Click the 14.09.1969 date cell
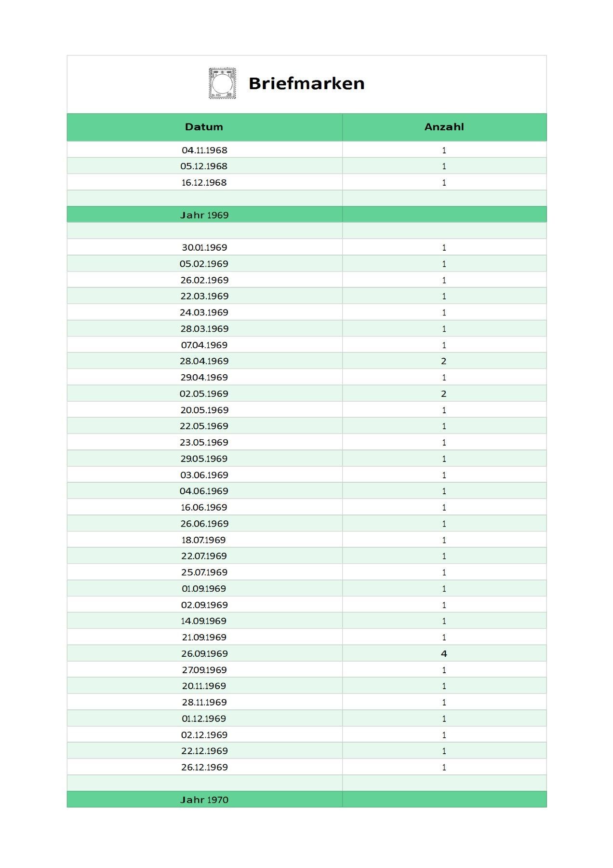Screen dimensions: 613x868 (x=204, y=621)
